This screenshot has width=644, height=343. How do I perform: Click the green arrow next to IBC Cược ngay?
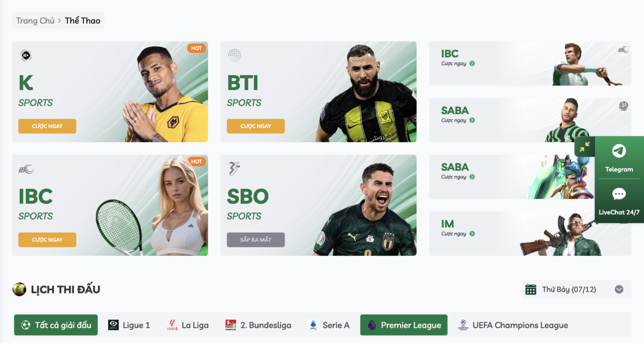pos(472,63)
